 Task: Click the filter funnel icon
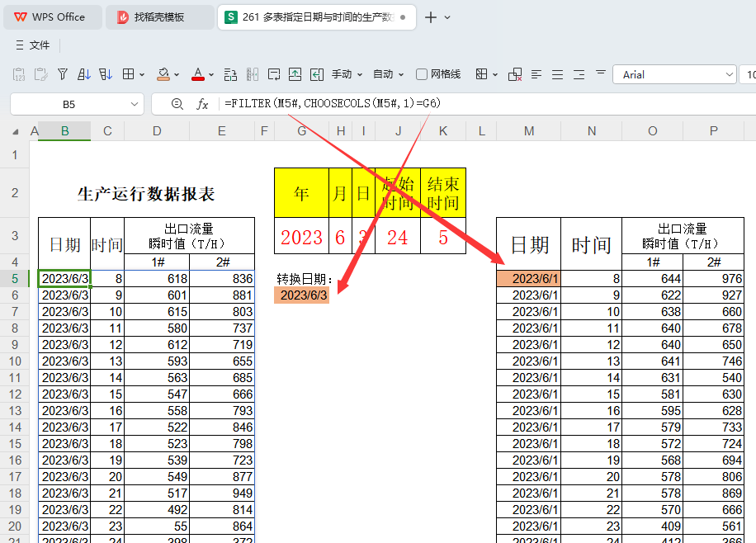63,74
